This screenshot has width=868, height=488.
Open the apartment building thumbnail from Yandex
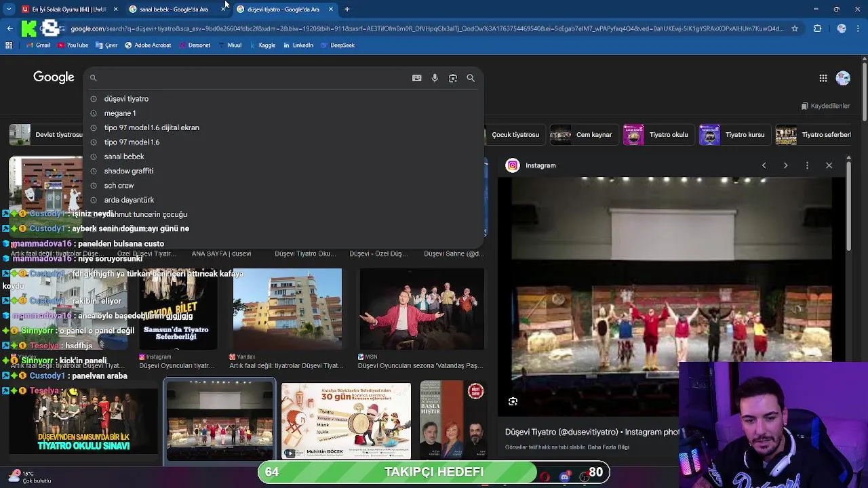[288, 309]
